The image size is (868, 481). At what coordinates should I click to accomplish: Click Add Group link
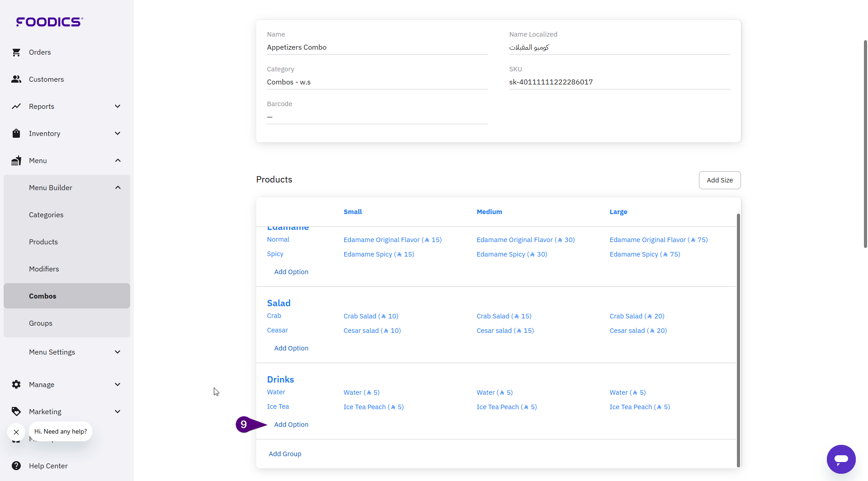[285, 454]
